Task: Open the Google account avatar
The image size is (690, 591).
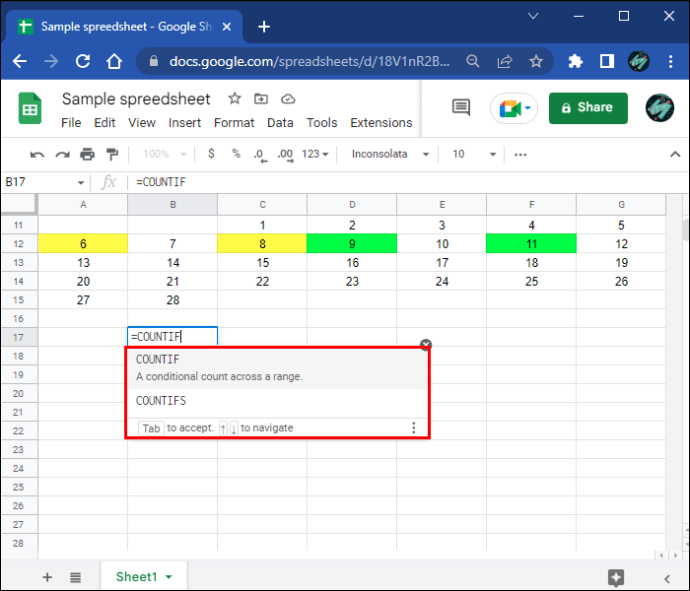Action: click(x=659, y=108)
